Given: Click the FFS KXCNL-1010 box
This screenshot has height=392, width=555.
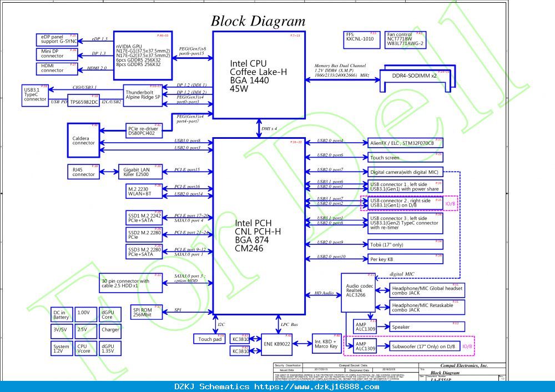Looking at the screenshot, I should (361, 40).
